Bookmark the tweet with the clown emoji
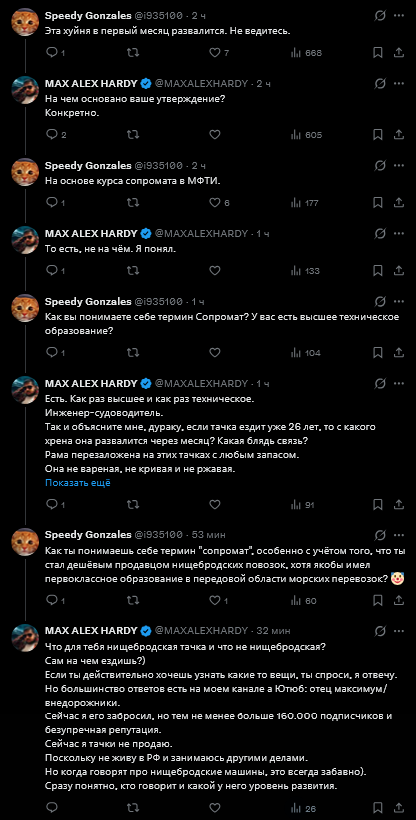This screenshot has height=820, width=416. coord(377,600)
